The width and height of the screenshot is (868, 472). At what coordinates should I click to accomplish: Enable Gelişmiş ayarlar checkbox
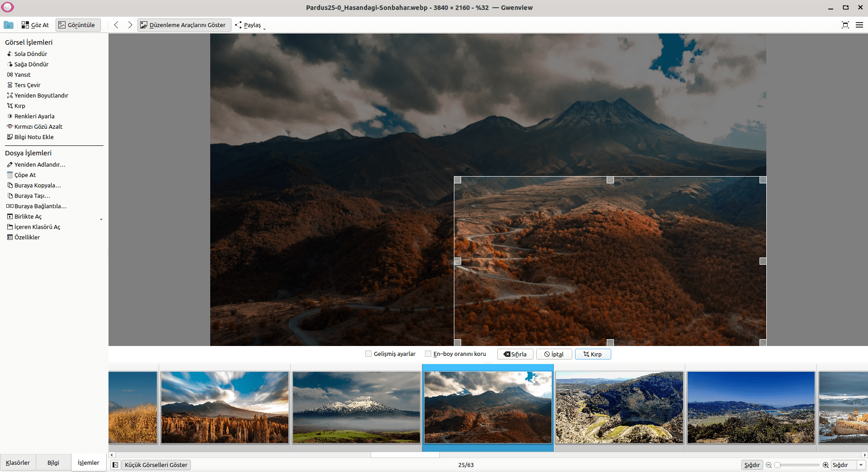[368, 354]
